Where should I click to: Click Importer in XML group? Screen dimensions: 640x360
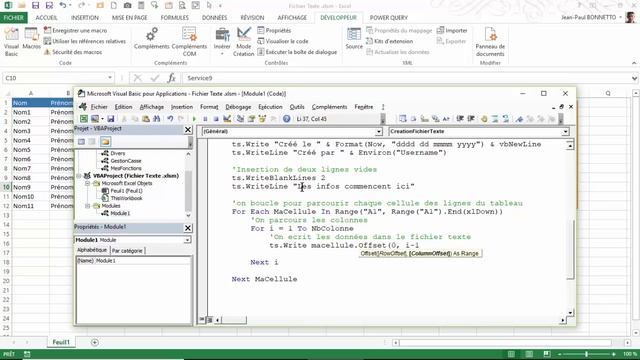coord(452,31)
